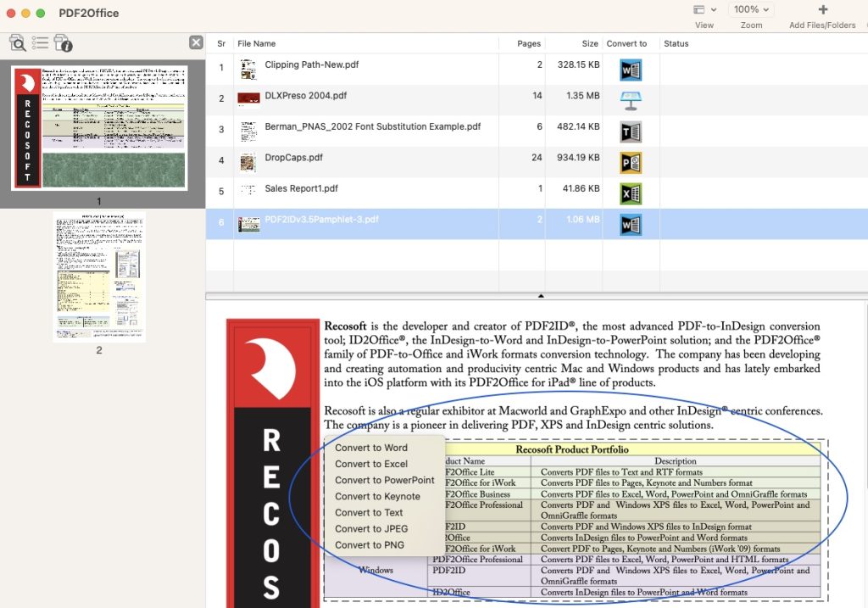Click the preview zoom icon above the thumbnails
This screenshot has width=868, height=608.
(18, 42)
